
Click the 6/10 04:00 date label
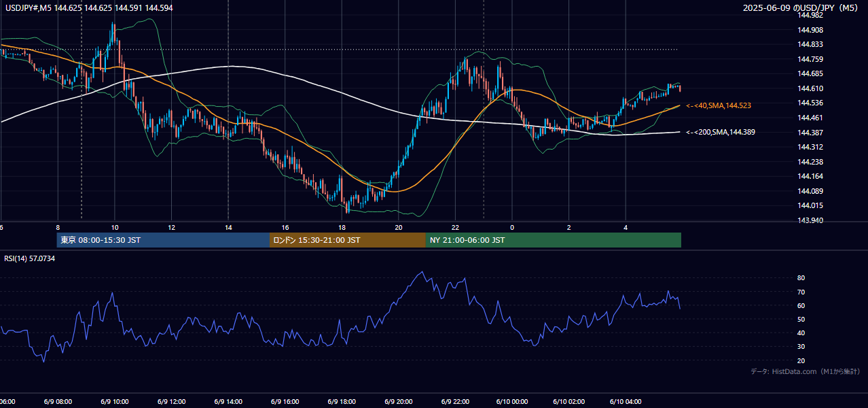click(626, 401)
